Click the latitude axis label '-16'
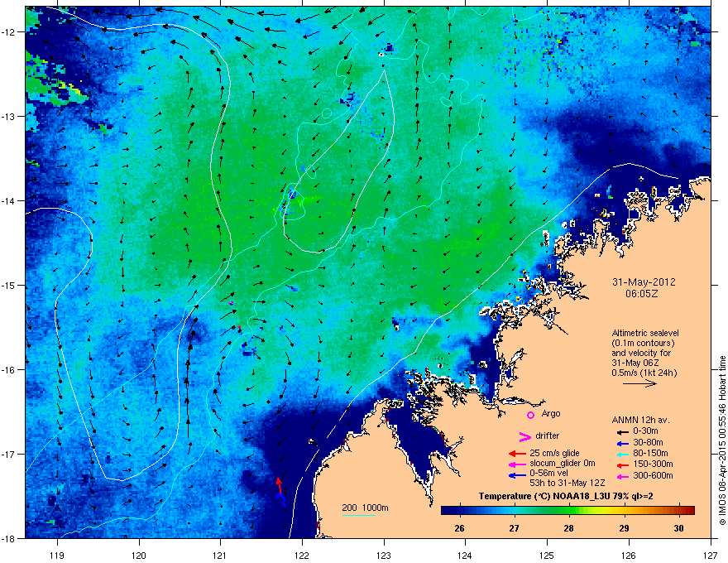This screenshot has width=728, height=563. pyautogui.click(x=9, y=370)
